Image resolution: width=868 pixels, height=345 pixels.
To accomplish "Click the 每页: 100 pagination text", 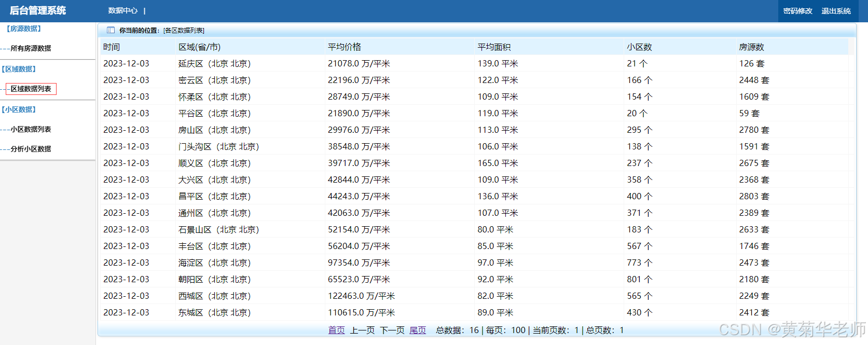I will click(505, 330).
